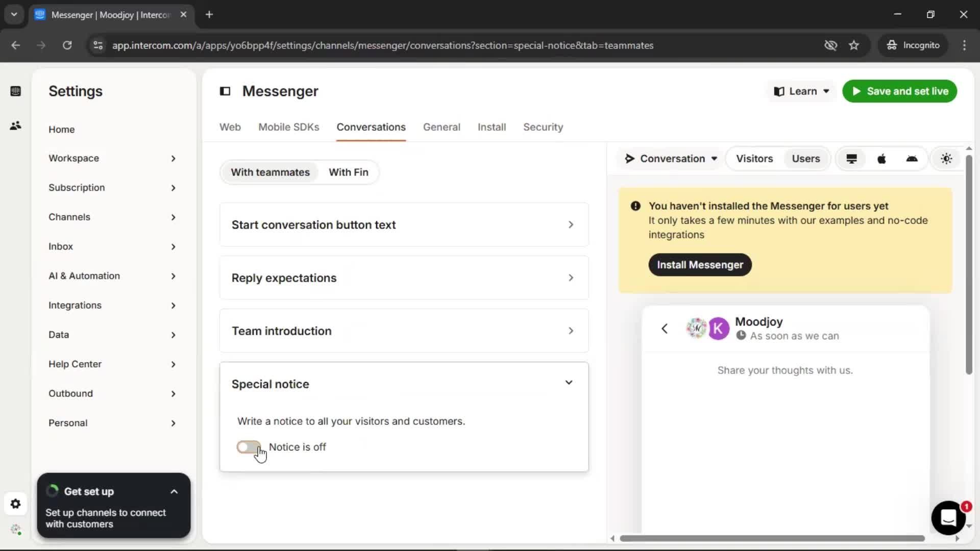Click the profile status icon at bottom-left rail
This screenshot has width=980, height=551.
[16, 530]
